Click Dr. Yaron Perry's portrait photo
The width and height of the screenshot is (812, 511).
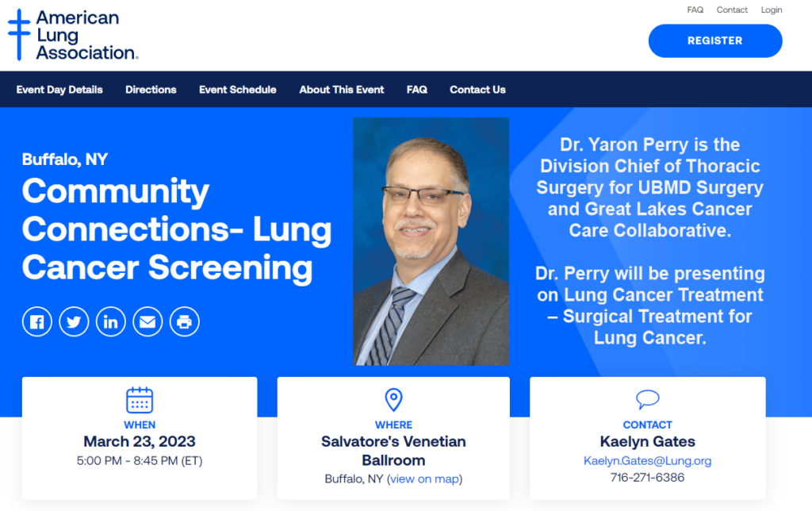(431, 241)
